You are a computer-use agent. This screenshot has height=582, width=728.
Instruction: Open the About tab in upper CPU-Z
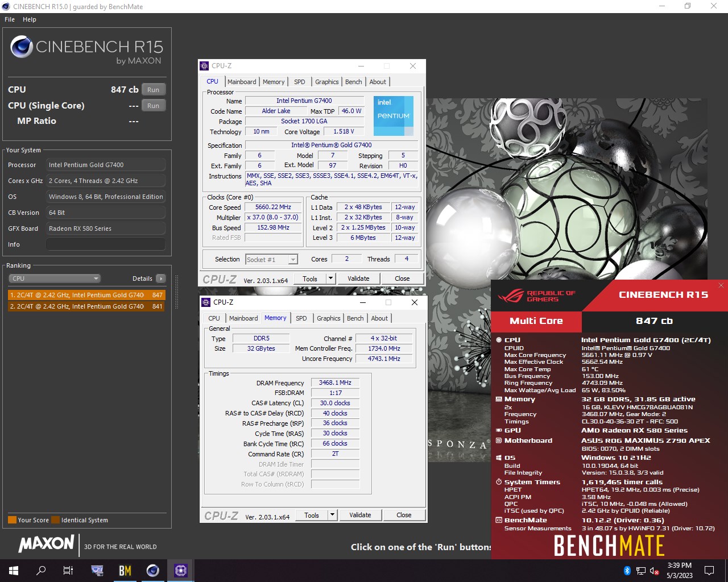pyautogui.click(x=378, y=82)
